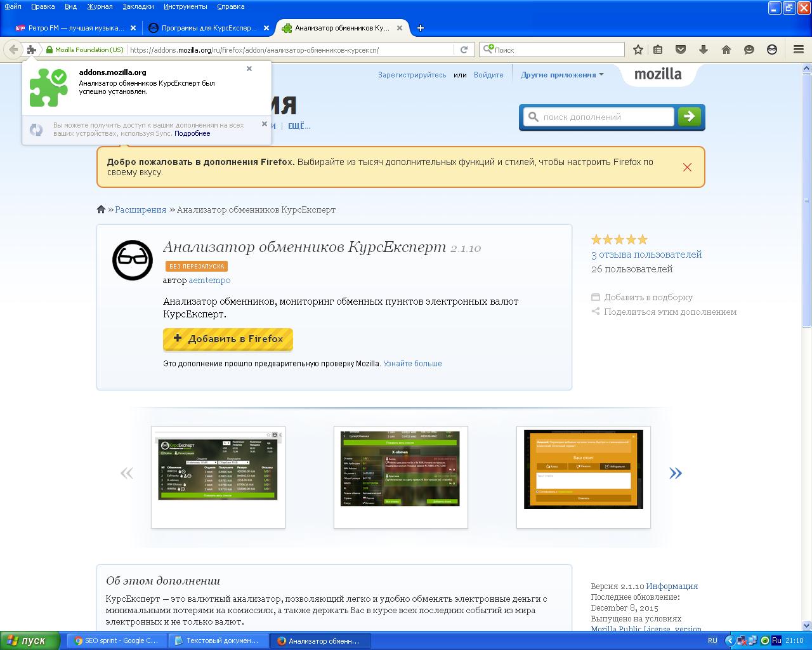Expand hidden system tray icons
Screen dimensions: 812x650
coord(730,640)
